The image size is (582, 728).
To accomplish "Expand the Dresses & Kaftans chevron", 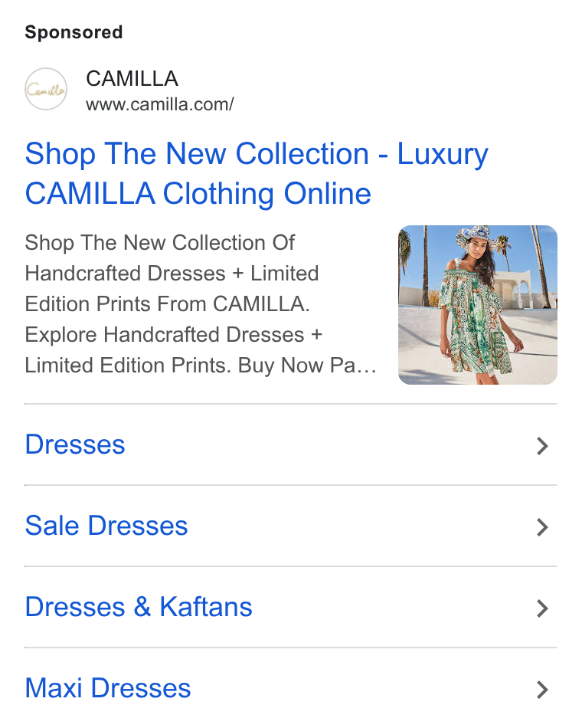I will 542,608.
